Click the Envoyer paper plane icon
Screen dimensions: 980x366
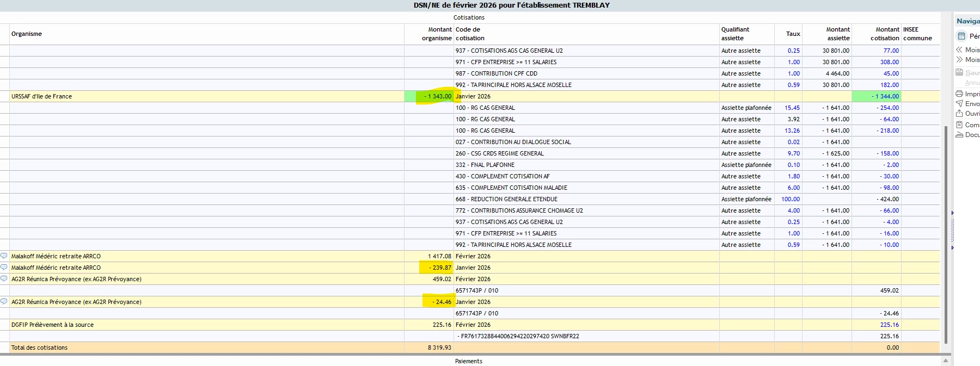(x=959, y=103)
